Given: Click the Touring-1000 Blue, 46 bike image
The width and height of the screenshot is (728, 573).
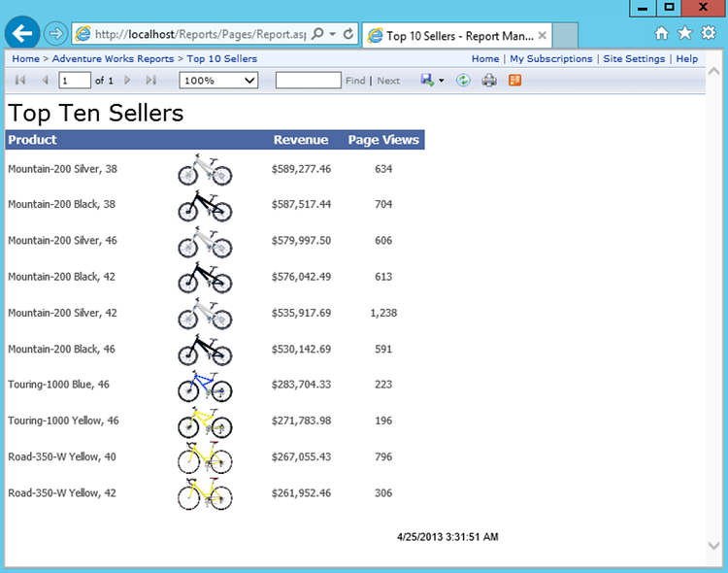Looking at the screenshot, I should 205,386.
